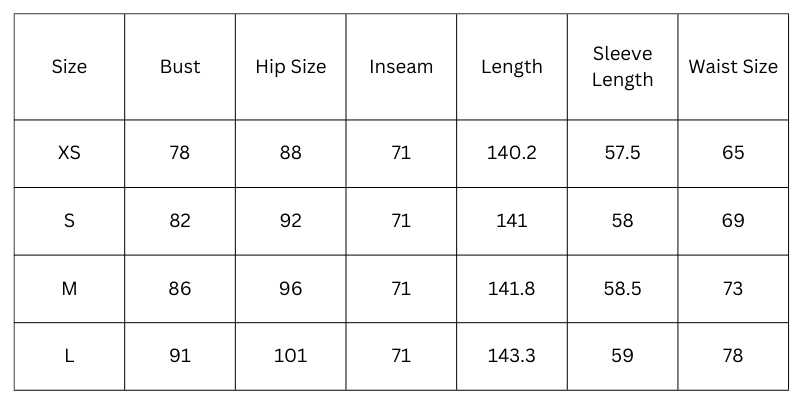Select the Sleeve Length header cell
This screenshot has width=800, height=400.
point(622,66)
